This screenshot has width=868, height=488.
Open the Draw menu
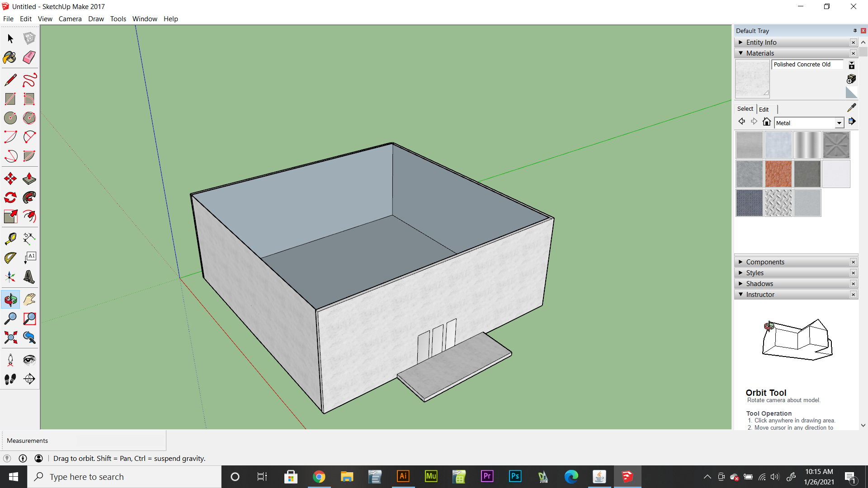[x=96, y=19]
